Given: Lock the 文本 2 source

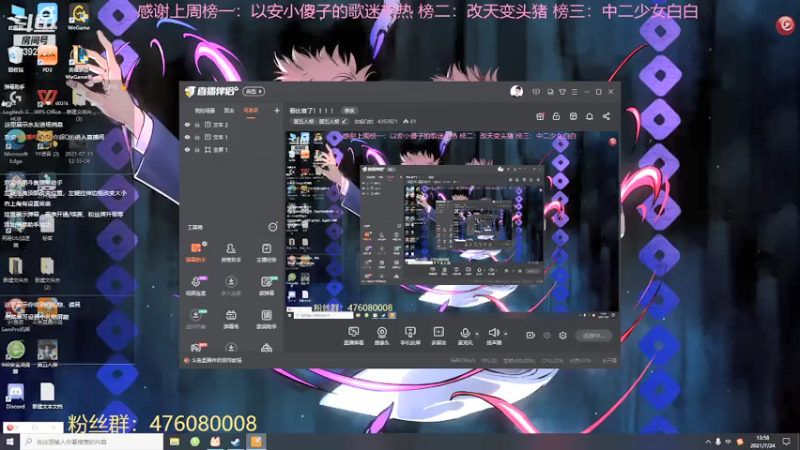Looking at the screenshot, I should pyautogui.click(x=197, y=124).
